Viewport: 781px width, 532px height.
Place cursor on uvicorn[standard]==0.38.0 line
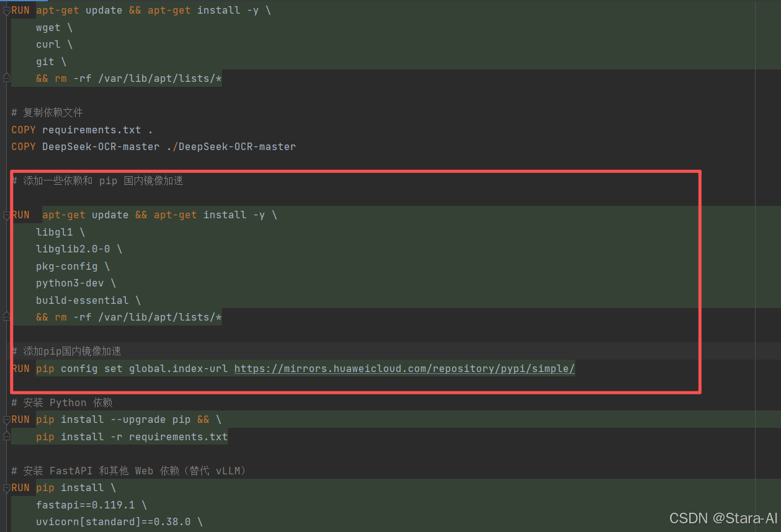pos(119,522)
